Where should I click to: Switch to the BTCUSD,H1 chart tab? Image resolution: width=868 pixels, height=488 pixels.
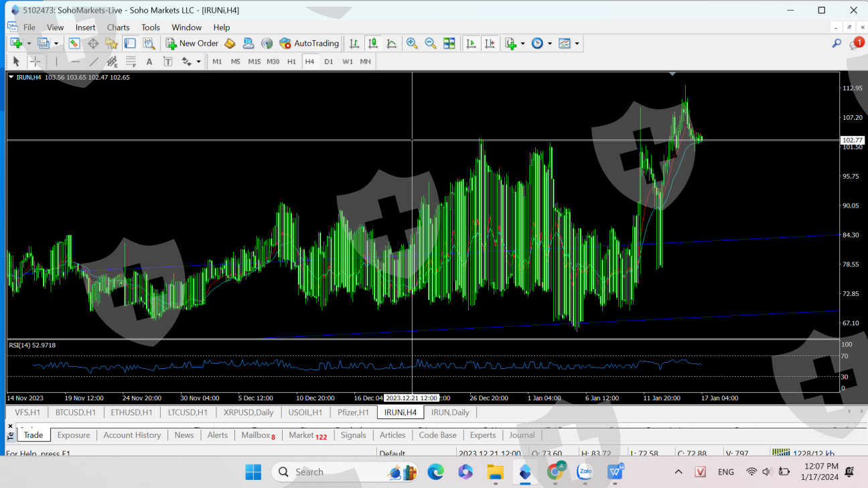(75, 412)
